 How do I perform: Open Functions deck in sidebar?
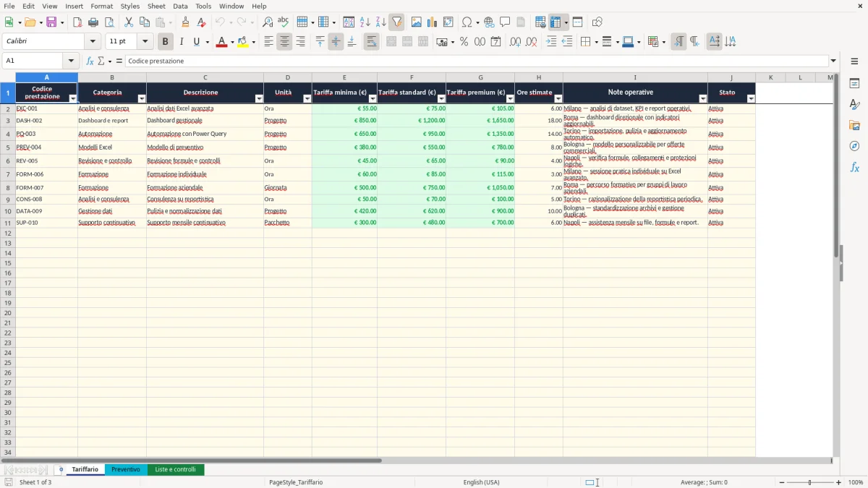[854, 167]
